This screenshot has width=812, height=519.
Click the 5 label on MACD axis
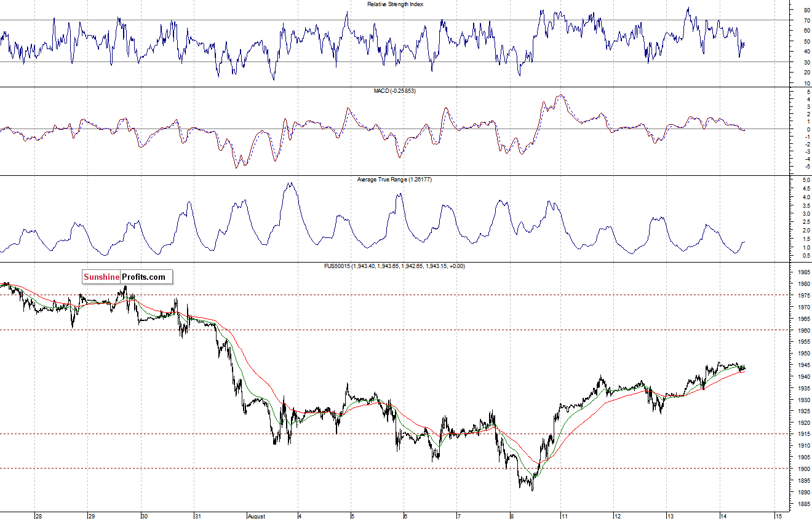click(808, 92)
